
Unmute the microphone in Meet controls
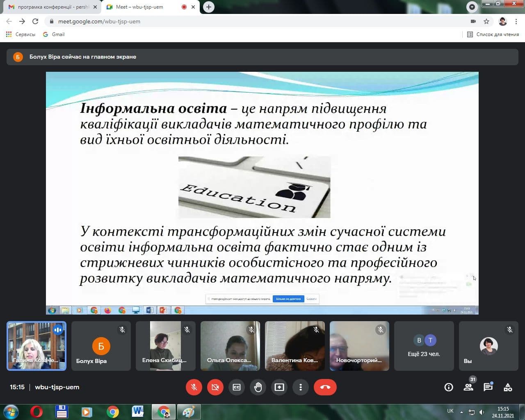coord(194,387)
